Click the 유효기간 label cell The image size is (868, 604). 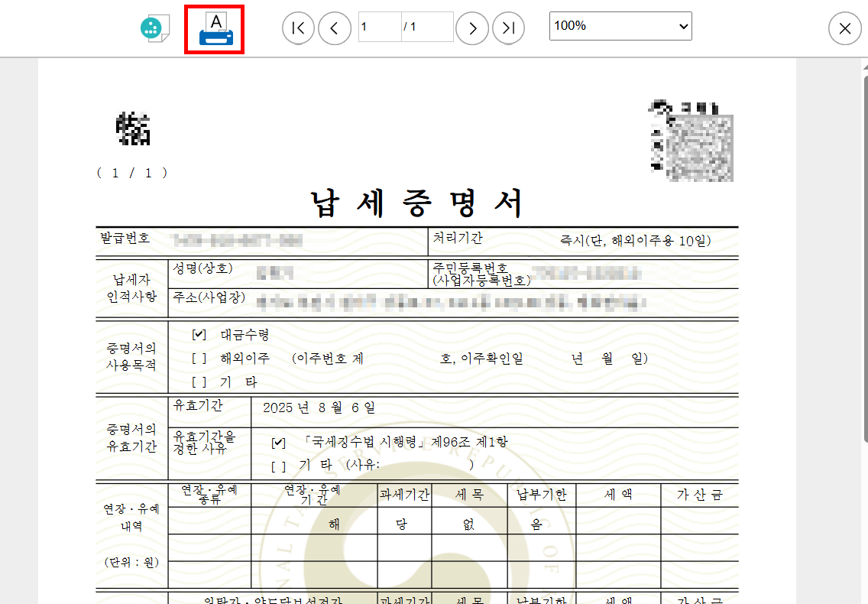point(209,412)
